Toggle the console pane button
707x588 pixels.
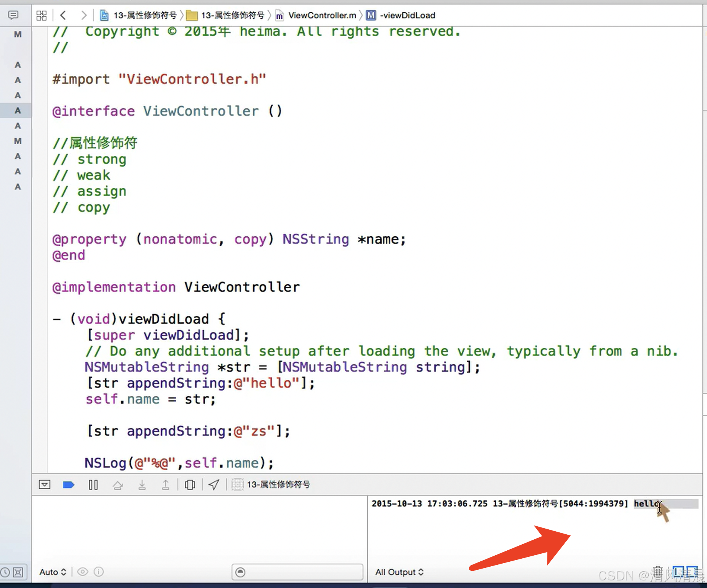click(x=692, y=572)
